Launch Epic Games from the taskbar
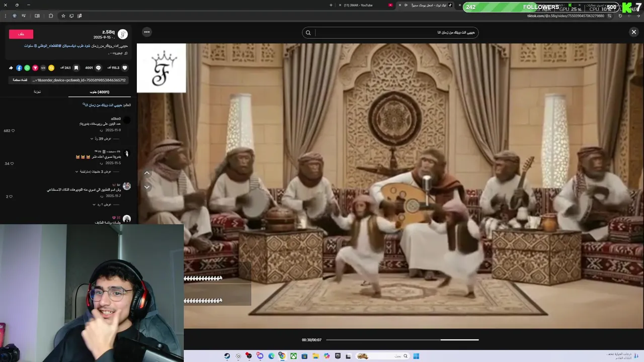644x362 pixels. (x=338, y=356)
